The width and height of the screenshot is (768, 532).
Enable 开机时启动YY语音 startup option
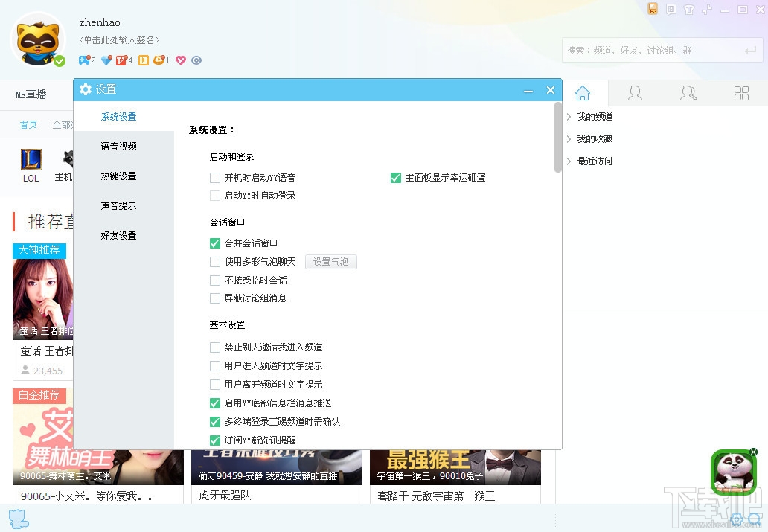tap(216, 177)
